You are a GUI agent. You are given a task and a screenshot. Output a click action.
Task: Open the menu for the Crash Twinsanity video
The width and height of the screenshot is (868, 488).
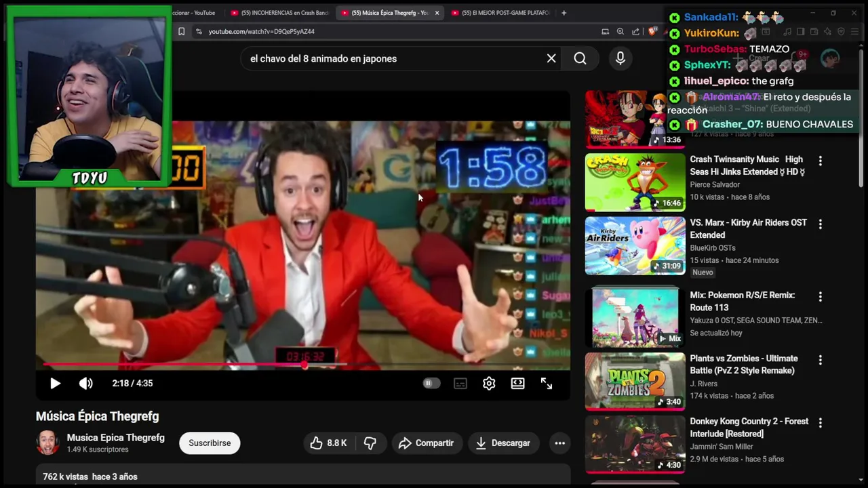[820, 161]
